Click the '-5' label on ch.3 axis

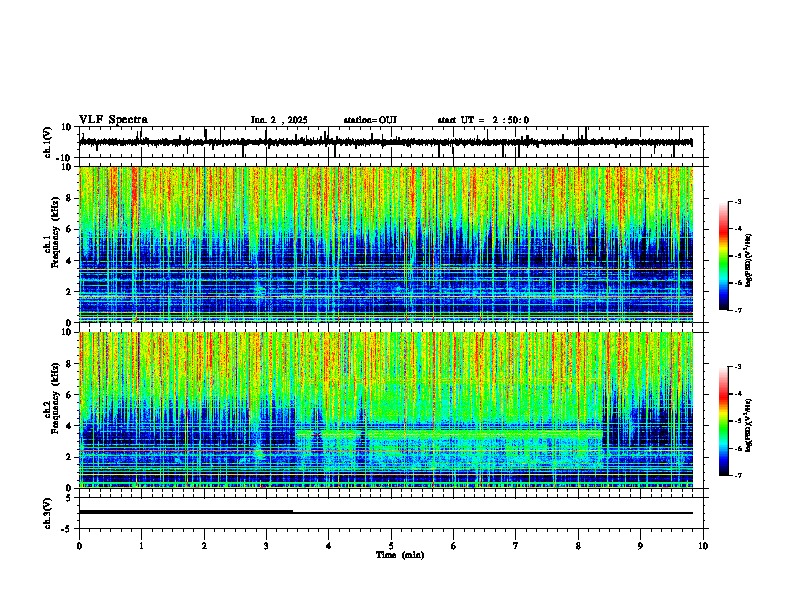pos(67,528)
